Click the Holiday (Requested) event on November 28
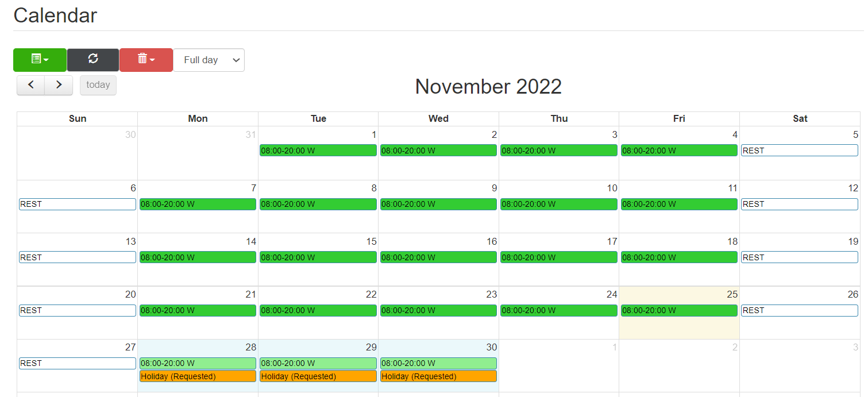Viewport: 868px width, 397px height. (x=197, y=376)
